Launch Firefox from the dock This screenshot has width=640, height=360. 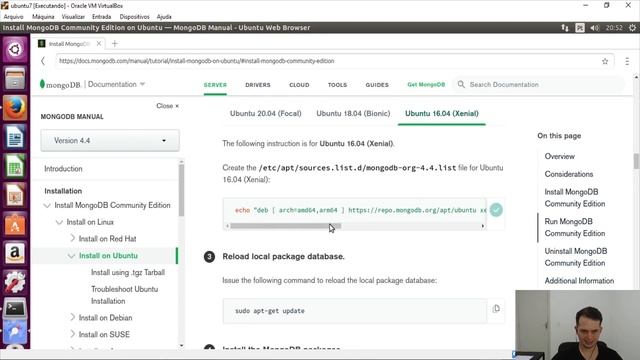[x=15, y=108]
